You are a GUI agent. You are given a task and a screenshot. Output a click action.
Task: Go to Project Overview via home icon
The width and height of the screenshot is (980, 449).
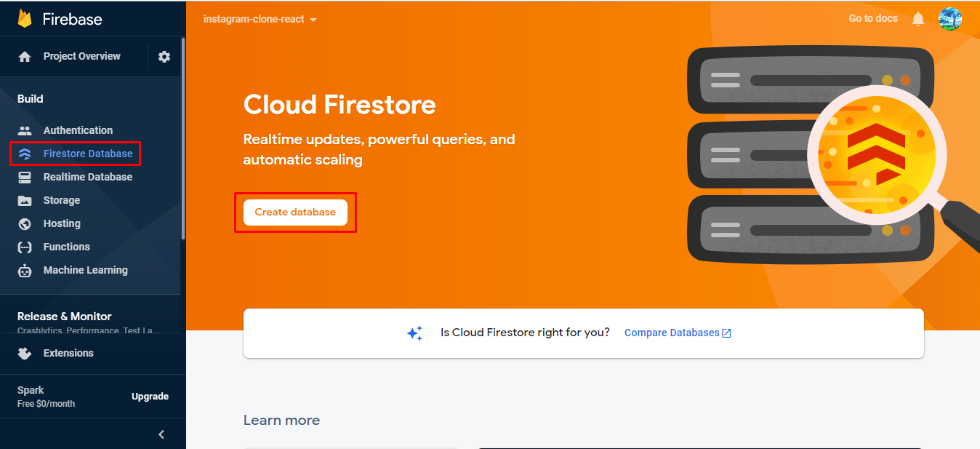(x=73, y=56)
